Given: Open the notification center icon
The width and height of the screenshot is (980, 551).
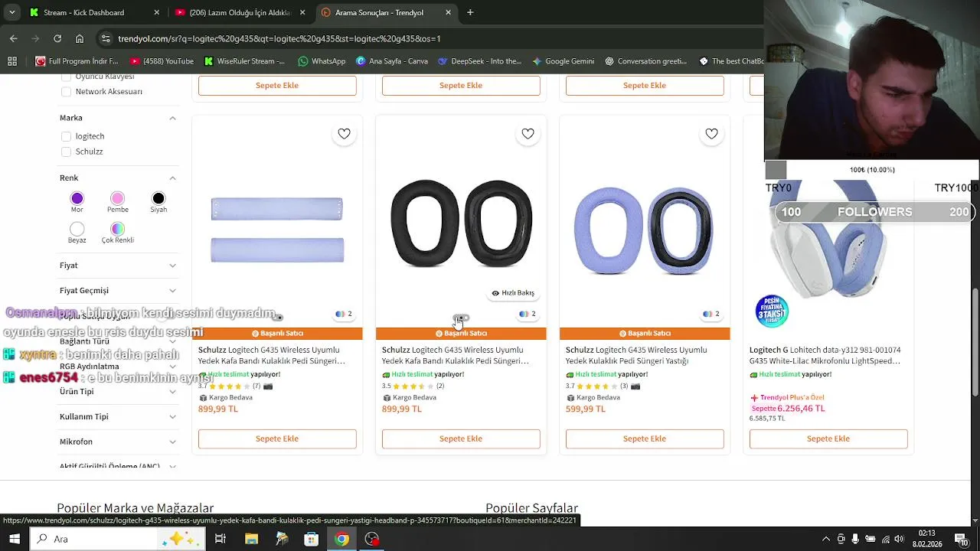Looking at the screenshot, I should pyautogui.click(x=961, y=539).
